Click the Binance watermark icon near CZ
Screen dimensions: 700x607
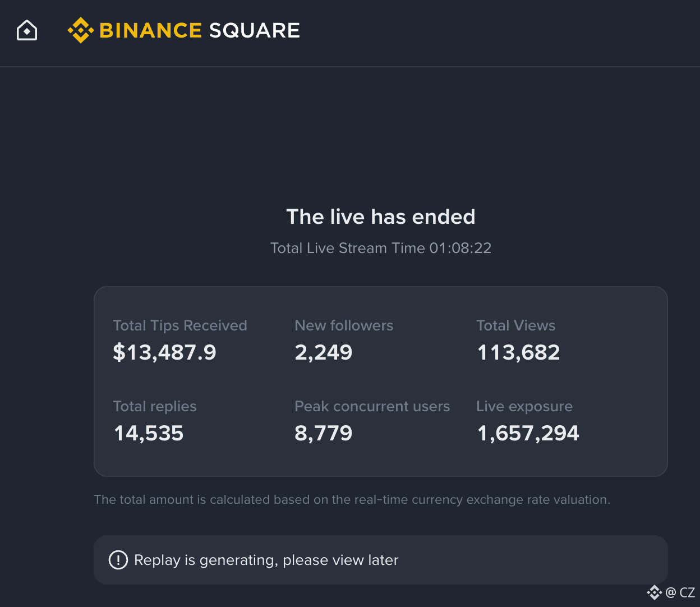655,592
